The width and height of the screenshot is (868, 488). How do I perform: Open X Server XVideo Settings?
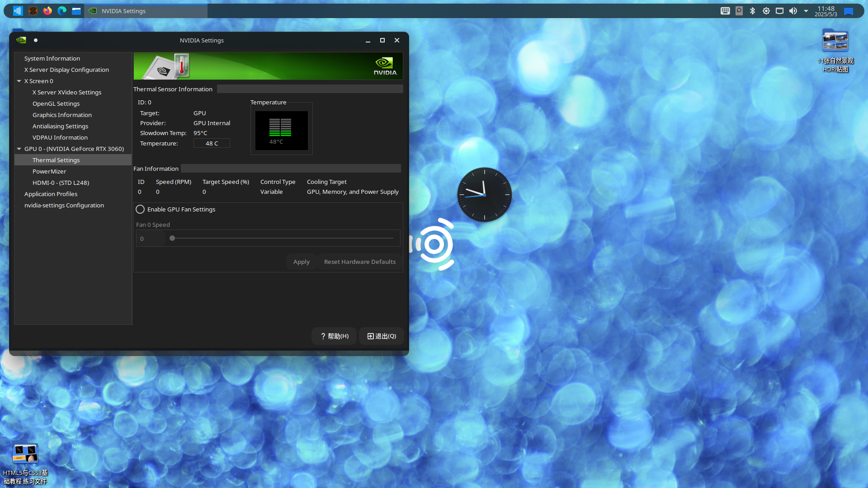click(x=67, y=92)
